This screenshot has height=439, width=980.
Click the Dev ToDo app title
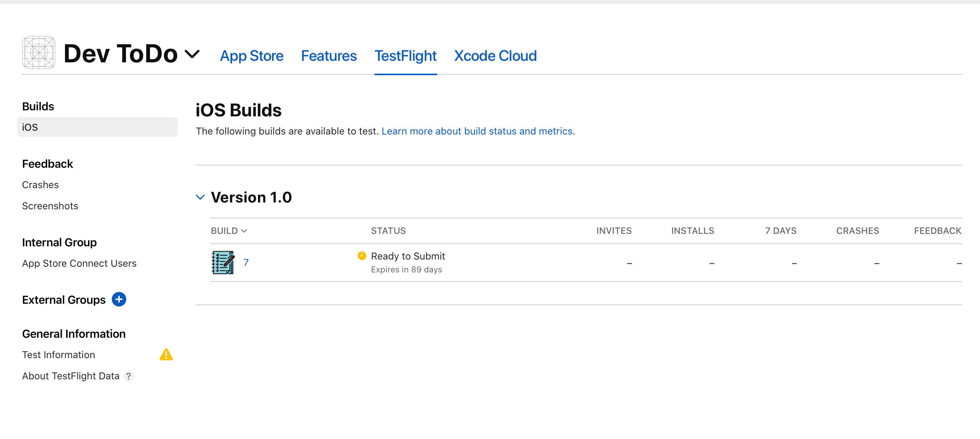click(x=121, y=53)
